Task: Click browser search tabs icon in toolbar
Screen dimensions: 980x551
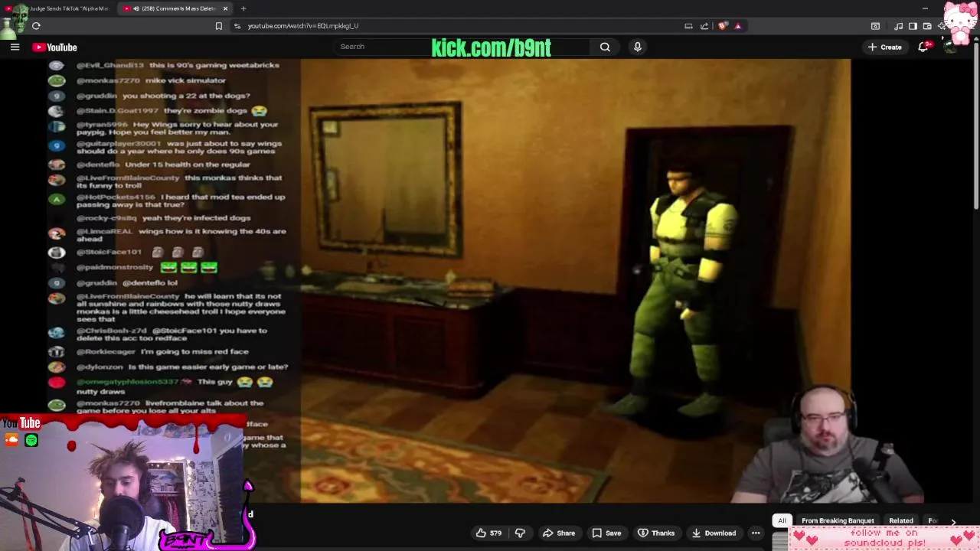Action: click(875, 26)
